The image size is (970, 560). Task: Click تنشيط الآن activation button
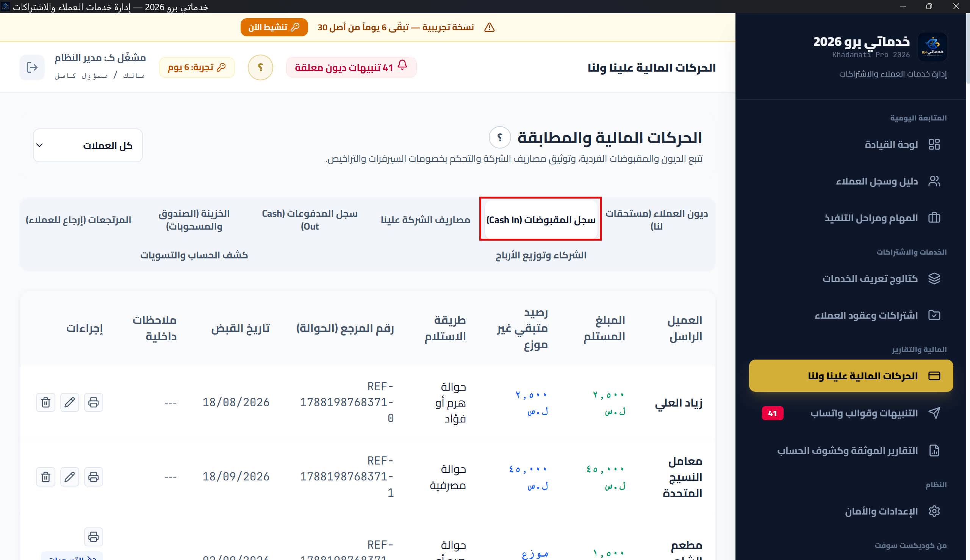(274, 27)
